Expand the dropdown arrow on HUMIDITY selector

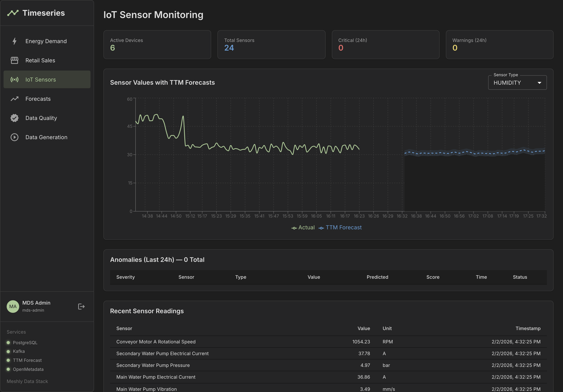539,83
